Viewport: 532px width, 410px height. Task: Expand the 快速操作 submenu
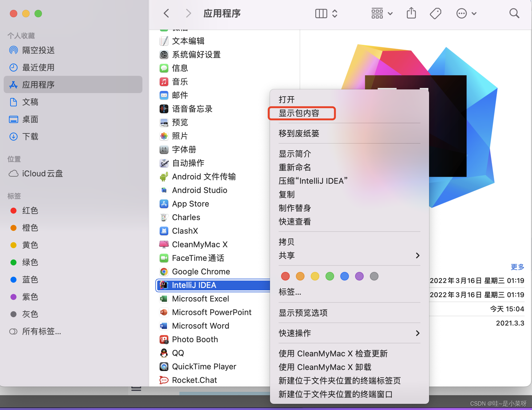coord(350,333)
